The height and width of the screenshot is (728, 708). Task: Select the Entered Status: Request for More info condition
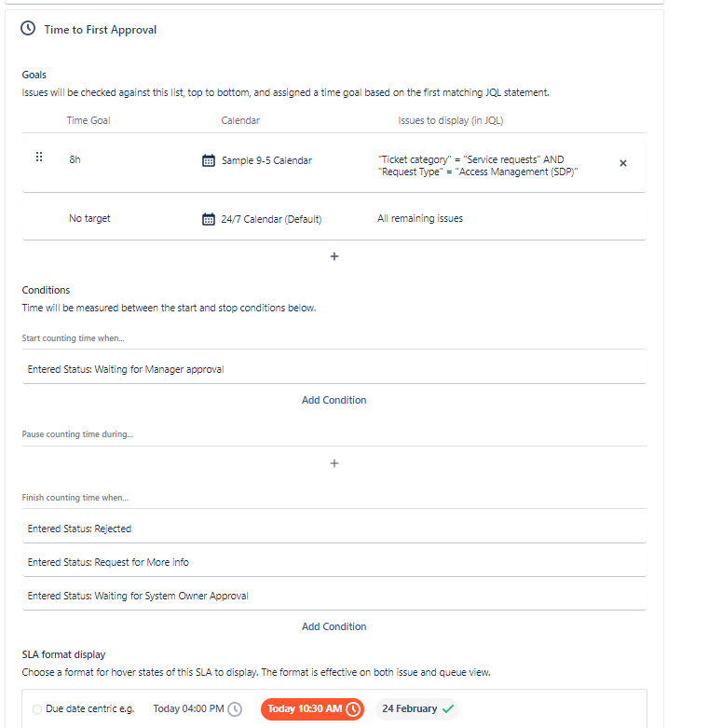pos(334,562)
